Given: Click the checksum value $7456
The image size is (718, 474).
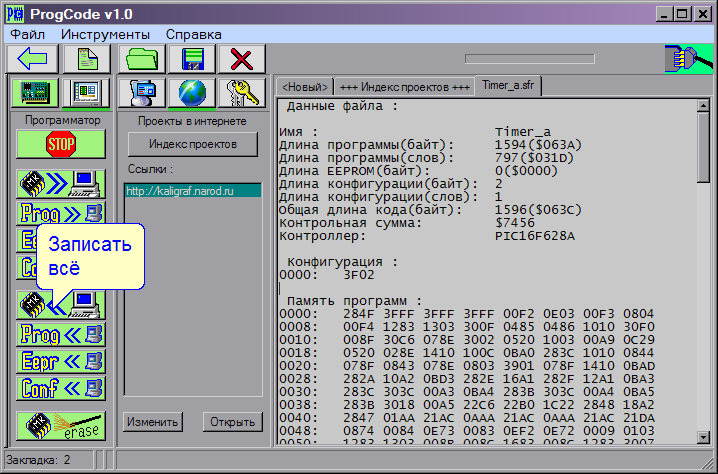Looking at the screenshot, I should pos(515,223).
